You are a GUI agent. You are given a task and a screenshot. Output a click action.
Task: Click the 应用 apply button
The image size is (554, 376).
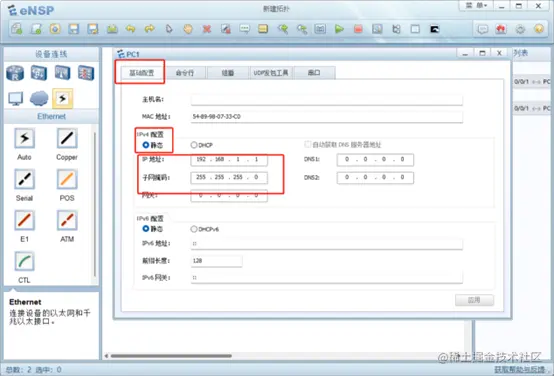click(474, 300)
